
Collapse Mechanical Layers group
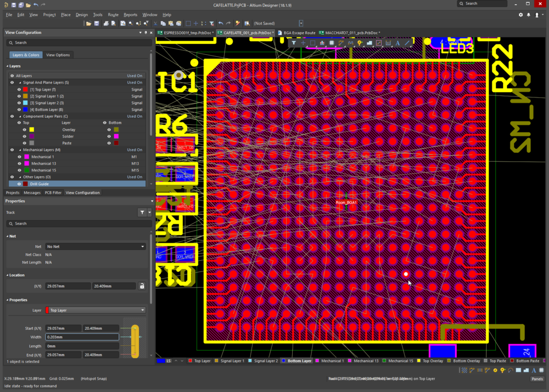pos(20,149)
